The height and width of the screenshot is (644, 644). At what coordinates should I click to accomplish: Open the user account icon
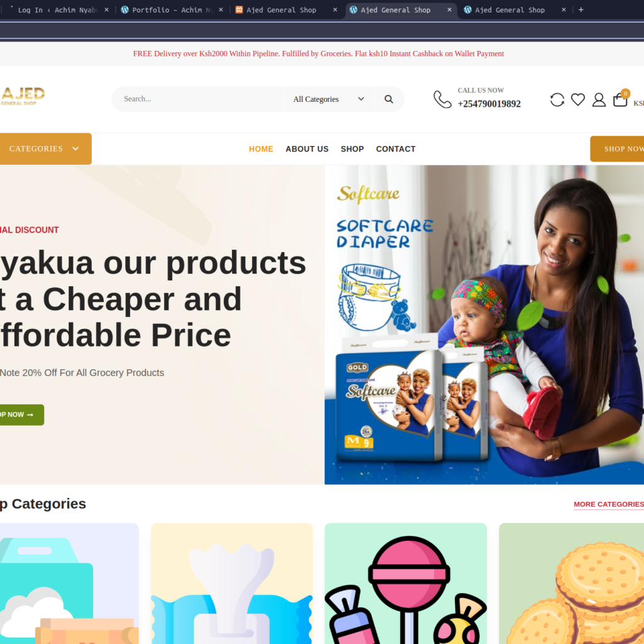(599, 100)
